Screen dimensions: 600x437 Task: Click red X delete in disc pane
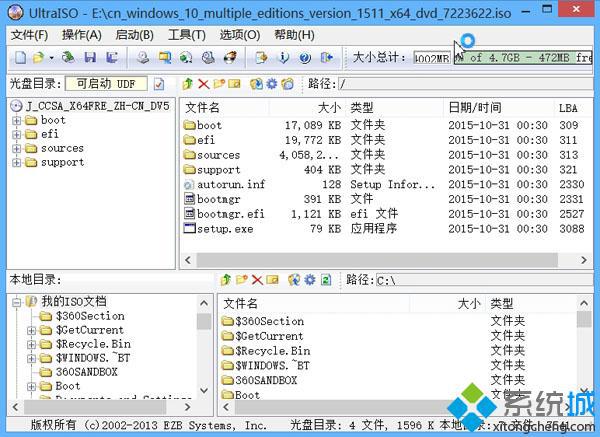pyautogui.click(x=204, y=84)
